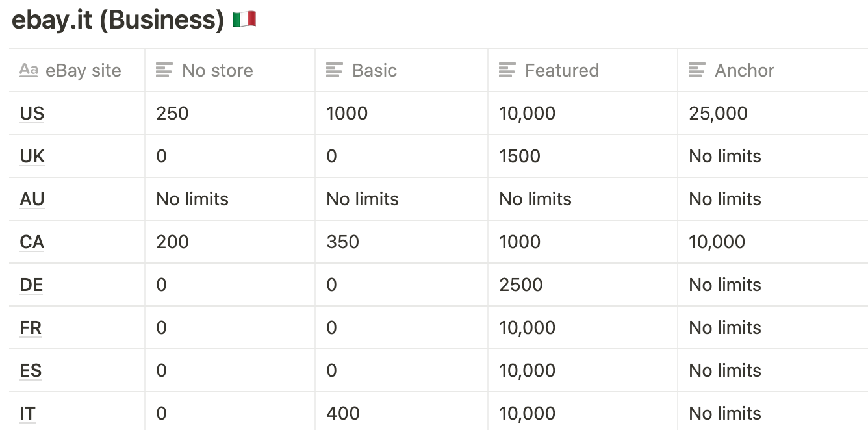Click the text-type icon beside Featured header
Viewport: 868px width, 430px height.
point(507,70)
